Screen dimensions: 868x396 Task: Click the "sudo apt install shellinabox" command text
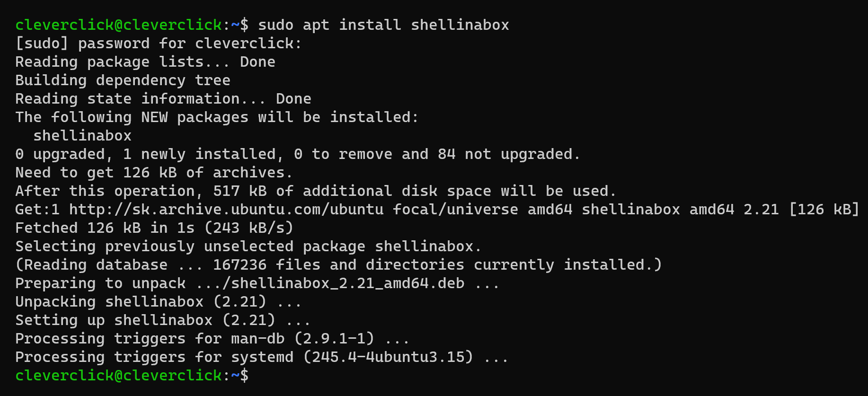point(383,25)
